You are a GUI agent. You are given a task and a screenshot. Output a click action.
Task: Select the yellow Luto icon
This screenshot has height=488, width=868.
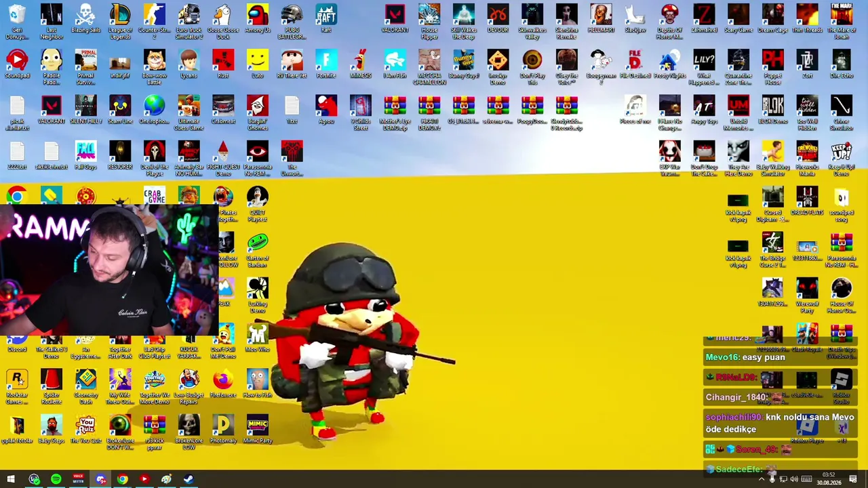pyautogui.click(x=258, y=64)
